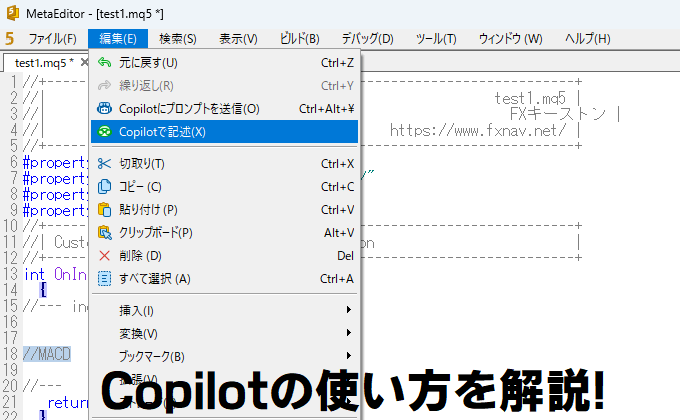The height and width of the screenshot is (420, 680).
Task: Click the Select All icon
Action: (x=104, y=279)
